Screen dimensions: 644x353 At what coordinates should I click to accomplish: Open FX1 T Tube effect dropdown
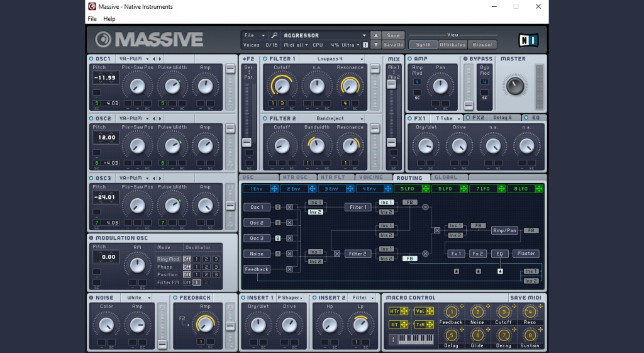point(447,118)
